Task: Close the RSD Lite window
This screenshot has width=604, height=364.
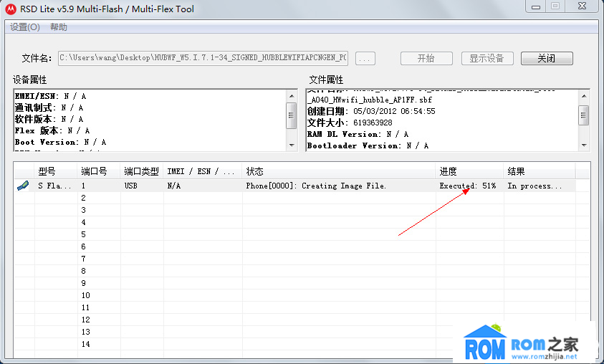Action: [582, 6]
